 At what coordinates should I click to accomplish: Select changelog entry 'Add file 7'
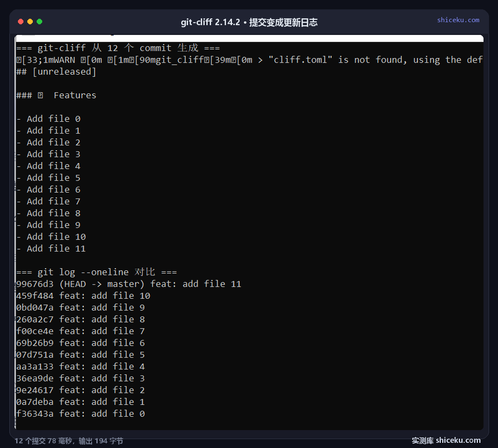coord(48,201)
